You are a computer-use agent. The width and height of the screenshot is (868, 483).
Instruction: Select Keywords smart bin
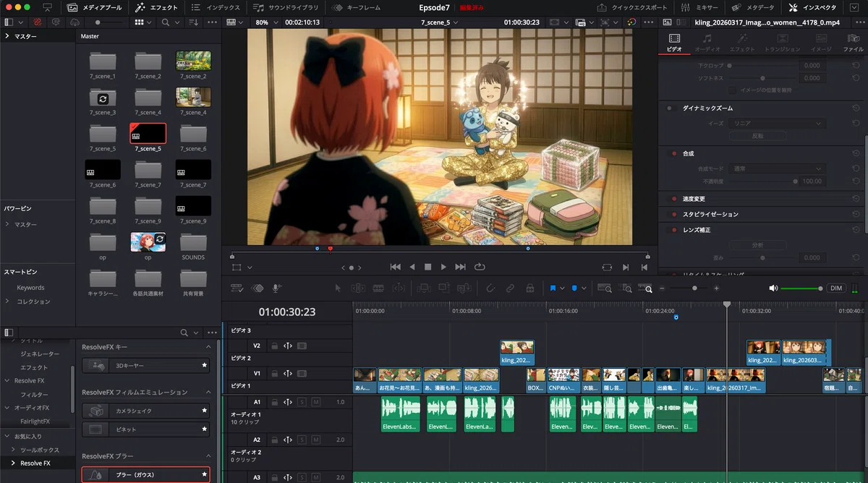click(30, 288)
